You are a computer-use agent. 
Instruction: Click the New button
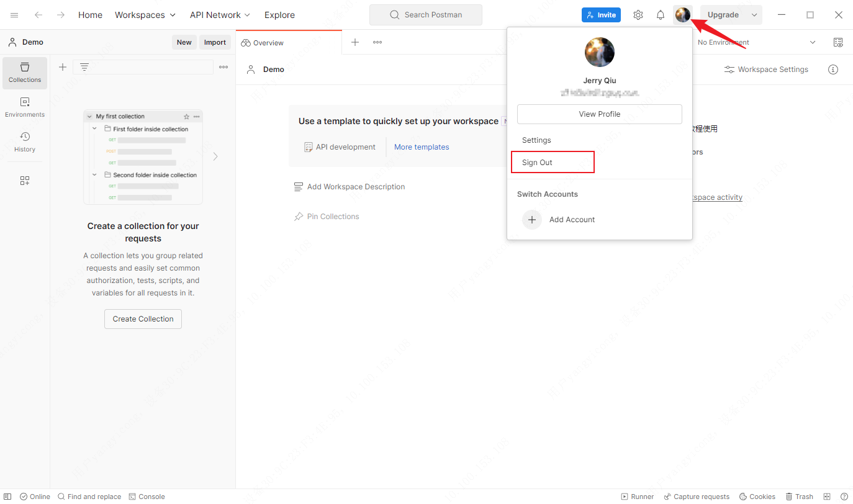(x=184, y=42)
